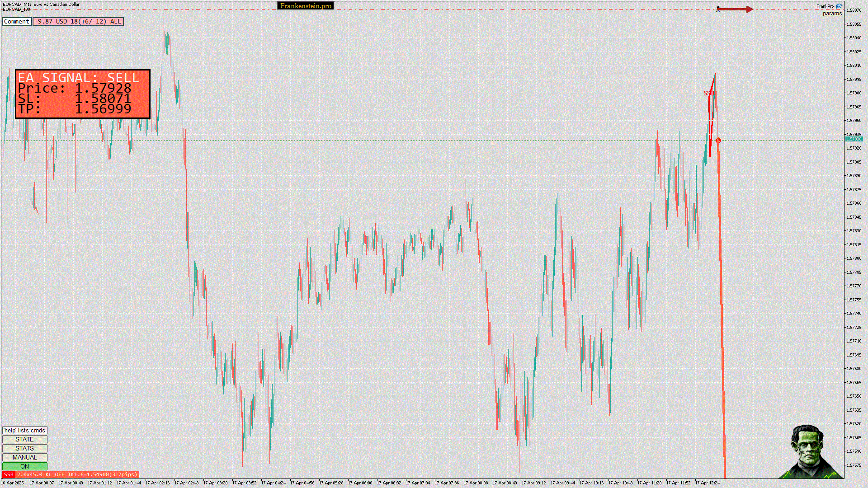Click the EA SIGNAL: SELL info panel
This screenshot has height=488, width=868.
(x=82, y=94)
